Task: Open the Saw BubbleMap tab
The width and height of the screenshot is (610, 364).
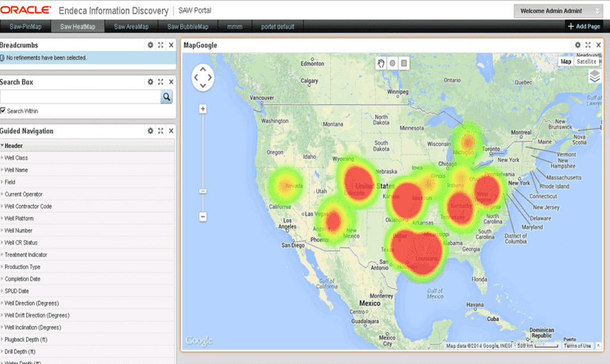Action: pos(188,26)
